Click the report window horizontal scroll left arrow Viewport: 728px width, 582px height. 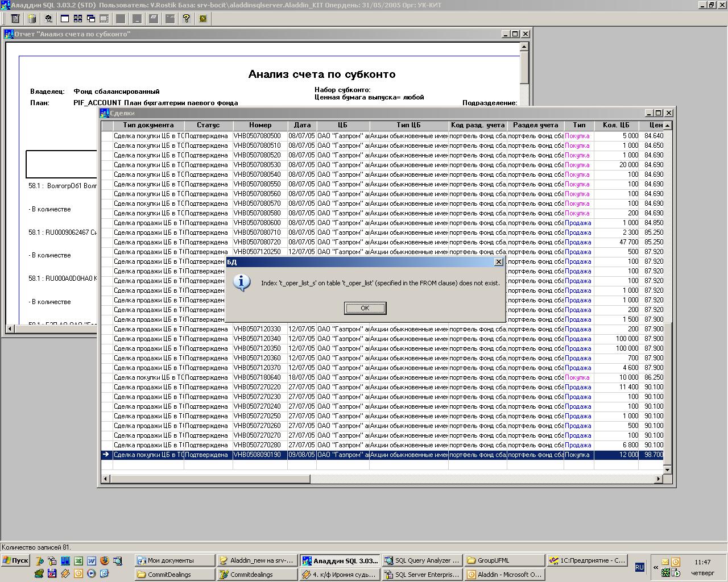click(10, 329)
